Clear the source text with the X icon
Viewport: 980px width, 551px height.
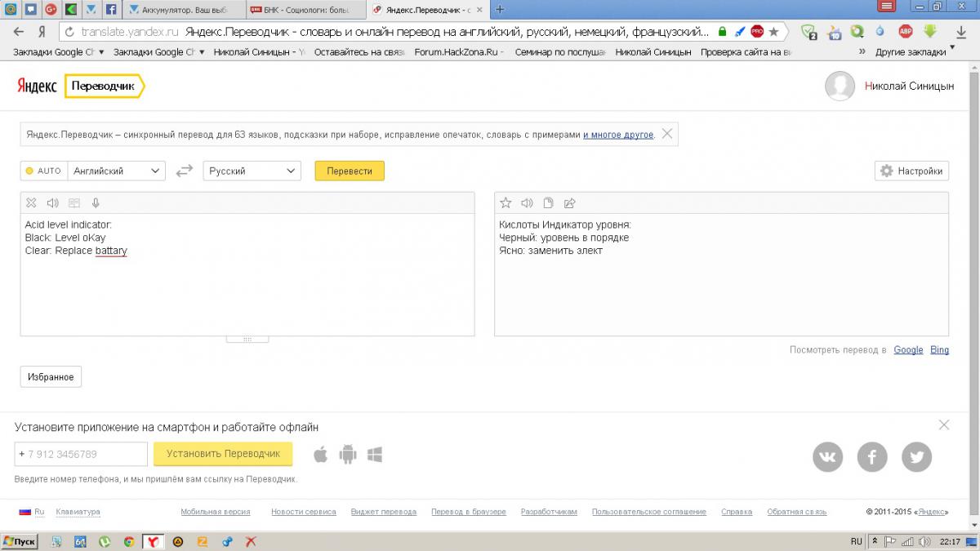(x=31, y=202)
